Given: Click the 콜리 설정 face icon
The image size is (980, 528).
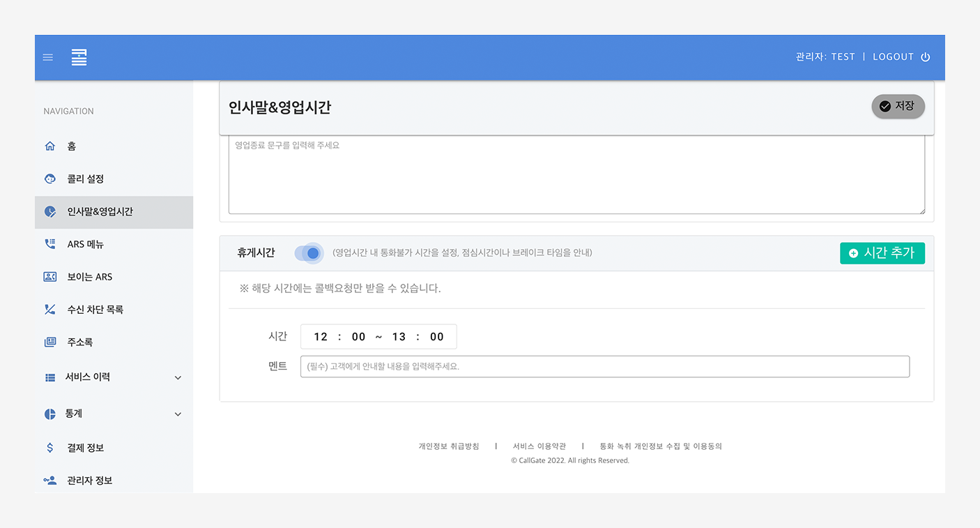Looking at the screenshot, I should click(x=49, y=179).
